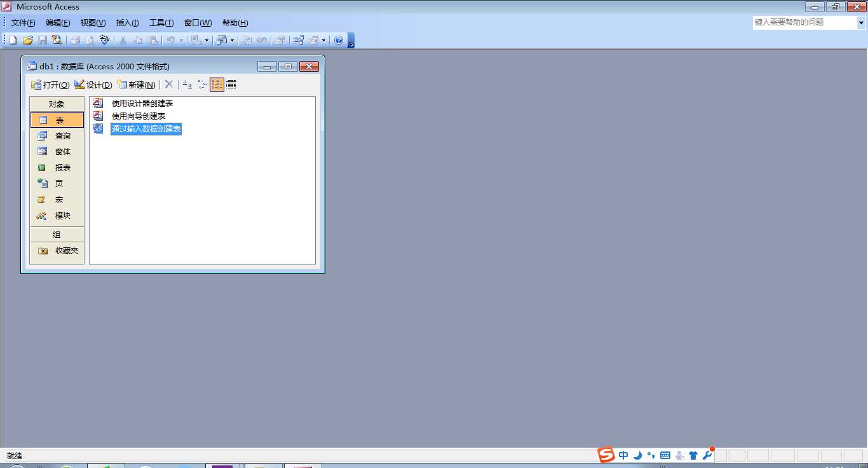Image resolution: width=868 pixels, height=468 pixels.
Task: Click the Sogou S input method icon
Action: coord(606,455)
